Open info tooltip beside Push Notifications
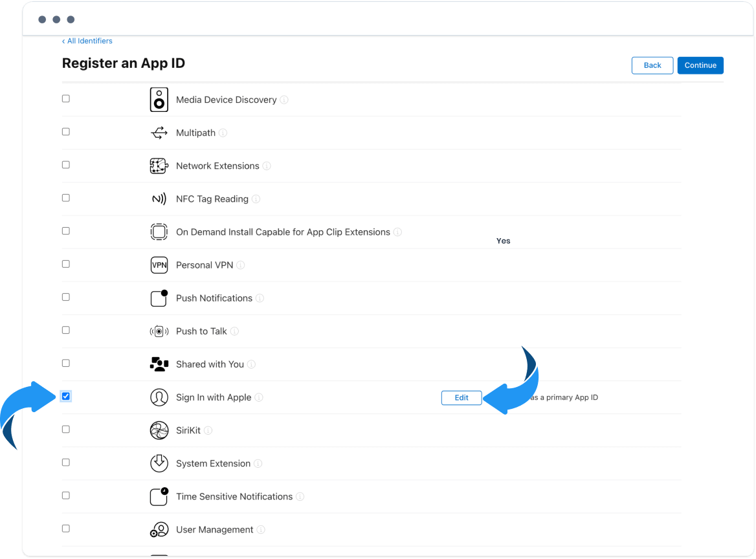 pos(260,298)
